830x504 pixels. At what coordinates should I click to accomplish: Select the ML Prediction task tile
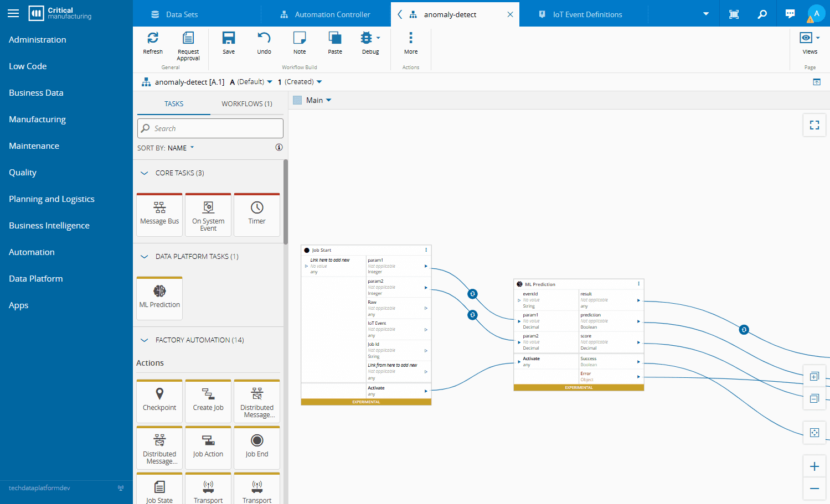(159, 297)
